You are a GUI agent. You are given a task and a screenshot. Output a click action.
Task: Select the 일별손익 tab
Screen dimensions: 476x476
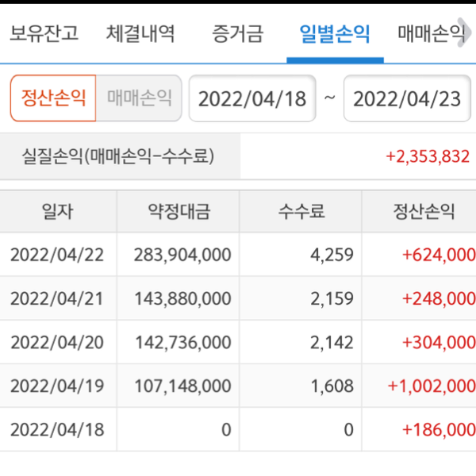(x=335, y=34)
